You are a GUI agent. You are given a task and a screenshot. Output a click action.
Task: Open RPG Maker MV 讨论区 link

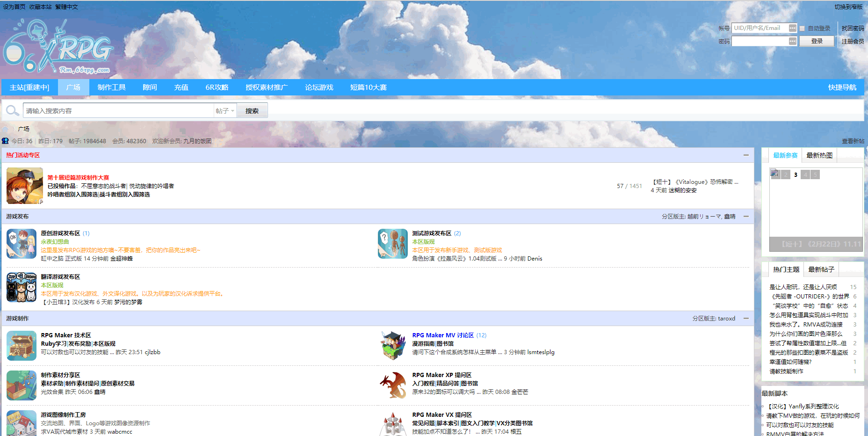(443, 335)
